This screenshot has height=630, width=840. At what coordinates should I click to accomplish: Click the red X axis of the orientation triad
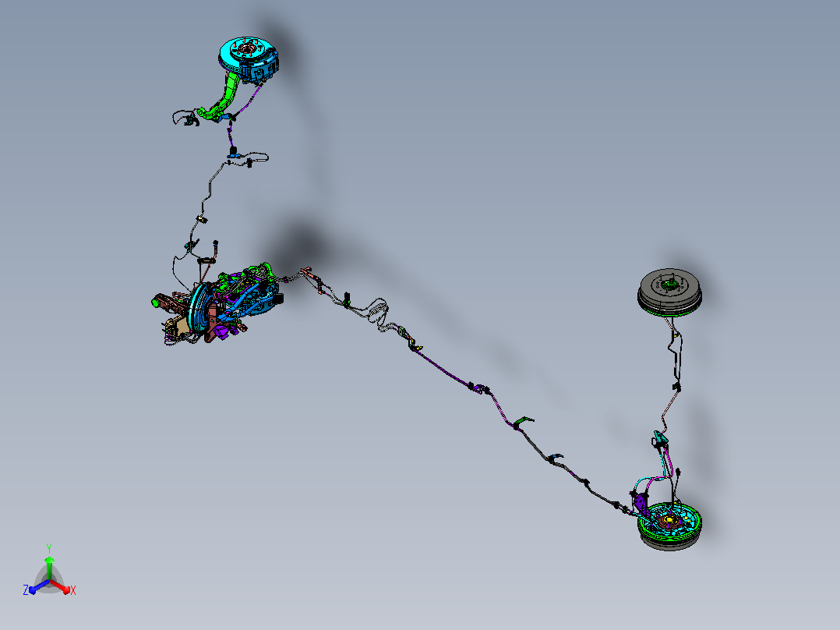[x=61, y=586]
